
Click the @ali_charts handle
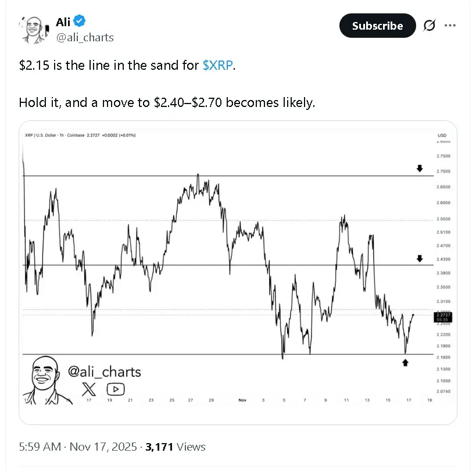[x=85, y=37]
